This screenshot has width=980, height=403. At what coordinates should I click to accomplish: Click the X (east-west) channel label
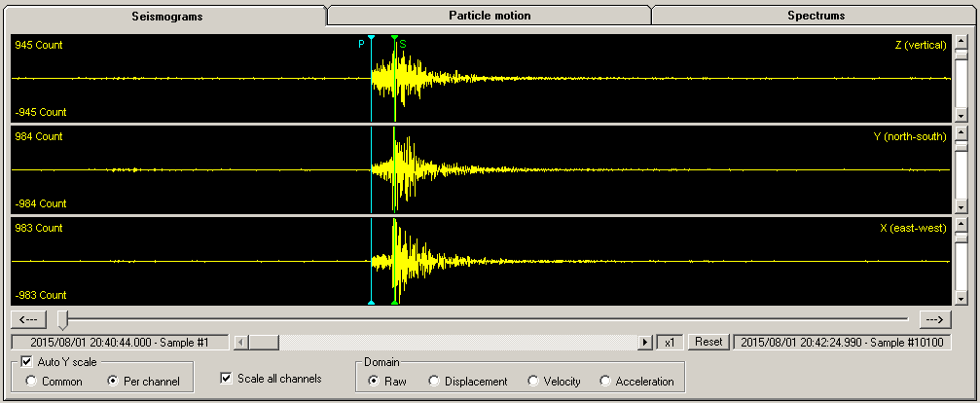[x=913, y=228]
